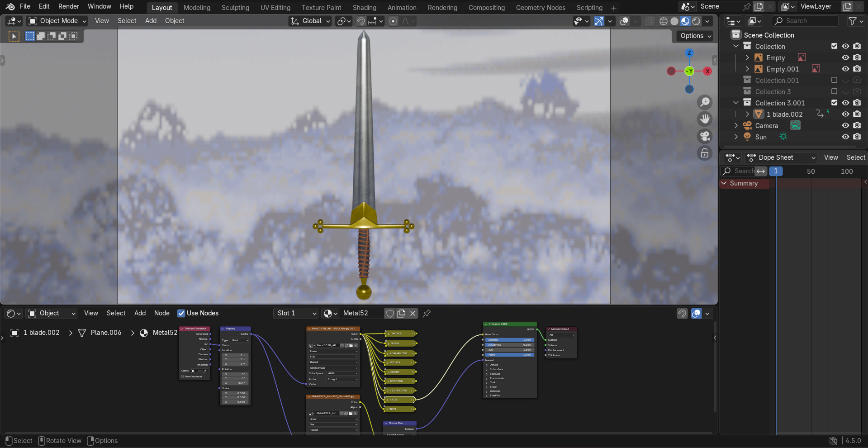Toggle the Use Nodes checkbox
This screenshot has height=448, width=868.
181,313
